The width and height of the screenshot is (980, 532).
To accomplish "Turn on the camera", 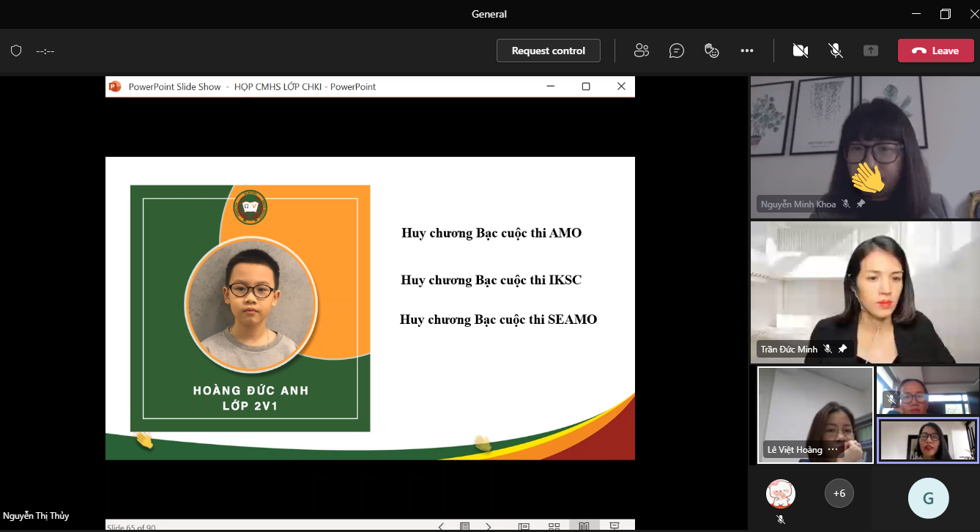I will (x=800, y=51).
